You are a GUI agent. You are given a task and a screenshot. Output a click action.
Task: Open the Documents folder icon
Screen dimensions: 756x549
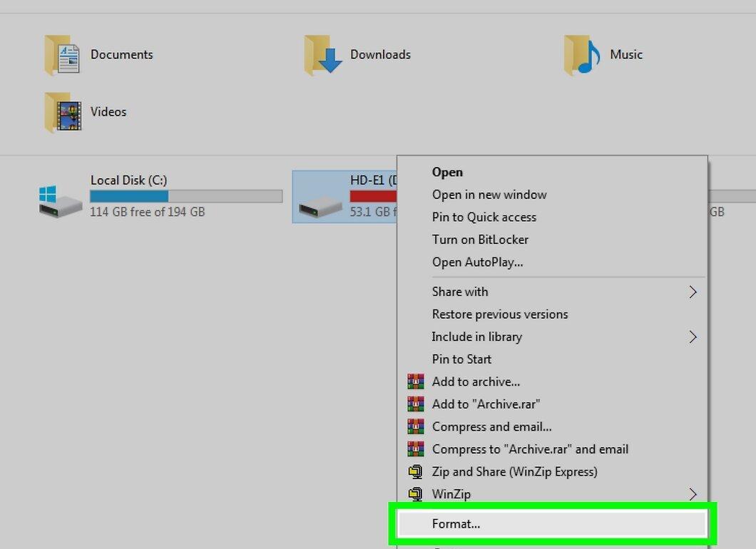62,55
